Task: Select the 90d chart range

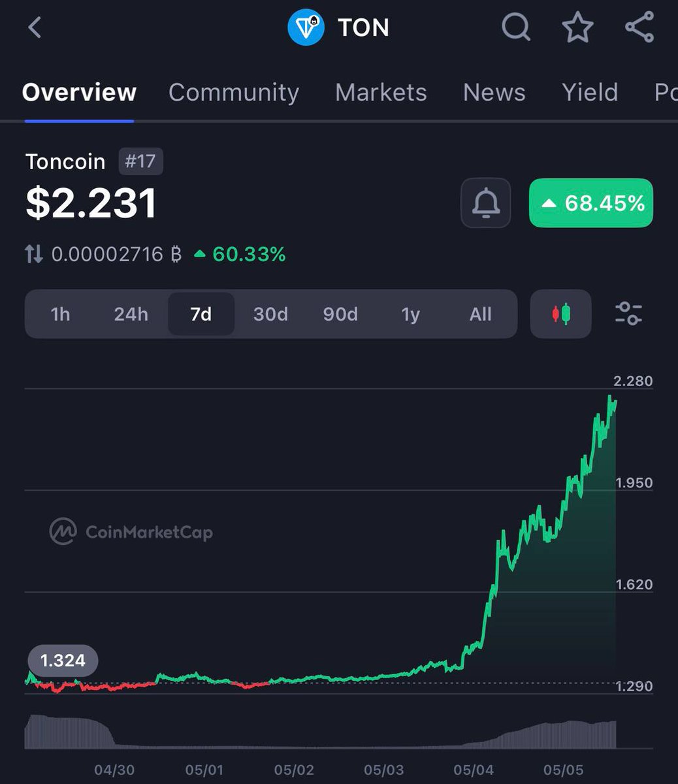Action: tap(340, 314)
